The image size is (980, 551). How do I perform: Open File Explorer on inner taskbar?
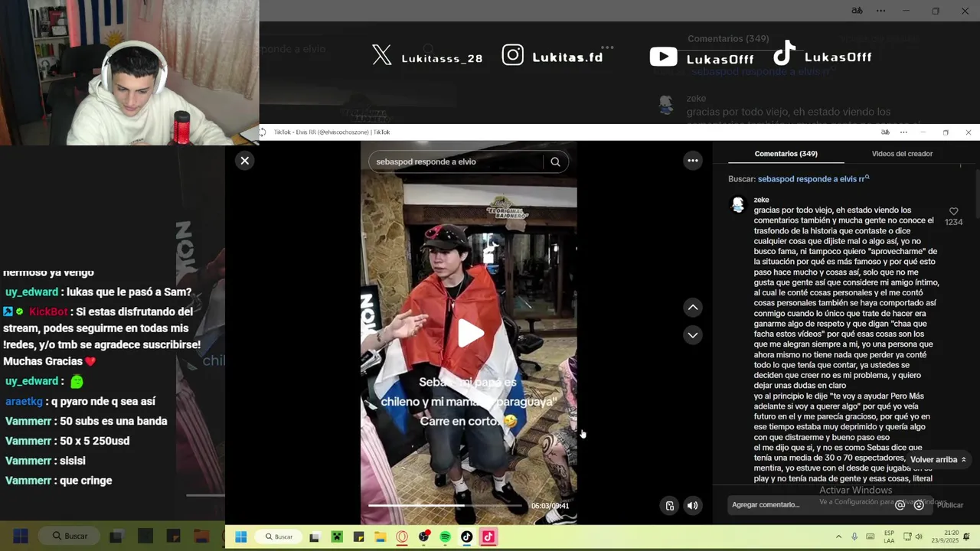pos(380,537)
